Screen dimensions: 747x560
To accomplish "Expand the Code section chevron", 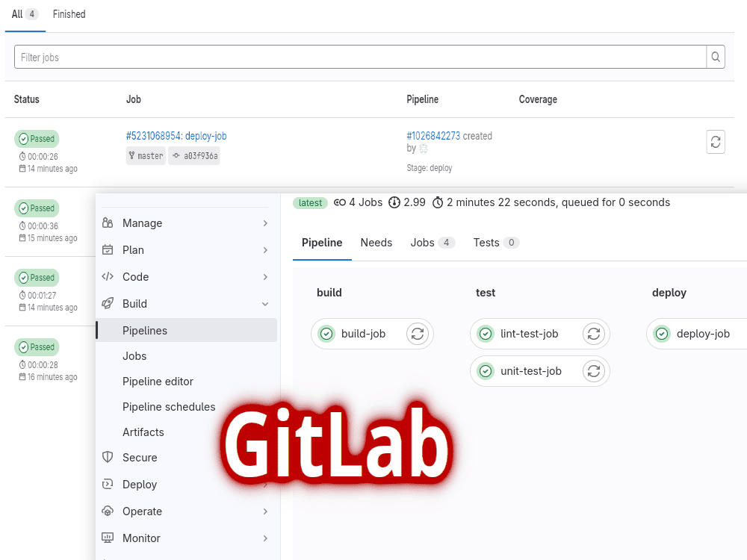I will [x=265, y=277].
